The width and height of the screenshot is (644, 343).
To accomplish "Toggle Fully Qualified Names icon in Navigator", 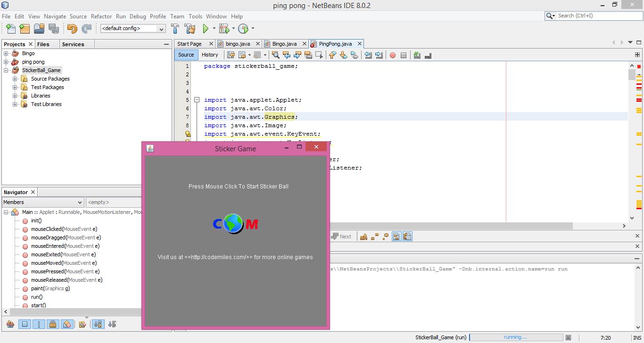I will click(x=83, y=324).
